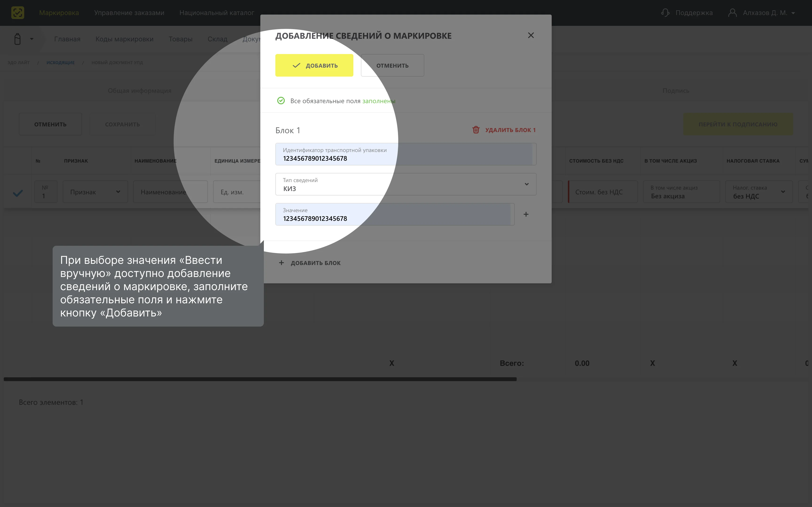Click the horizontal table scrollbar
Screen dimensions: 812x507
260,379
